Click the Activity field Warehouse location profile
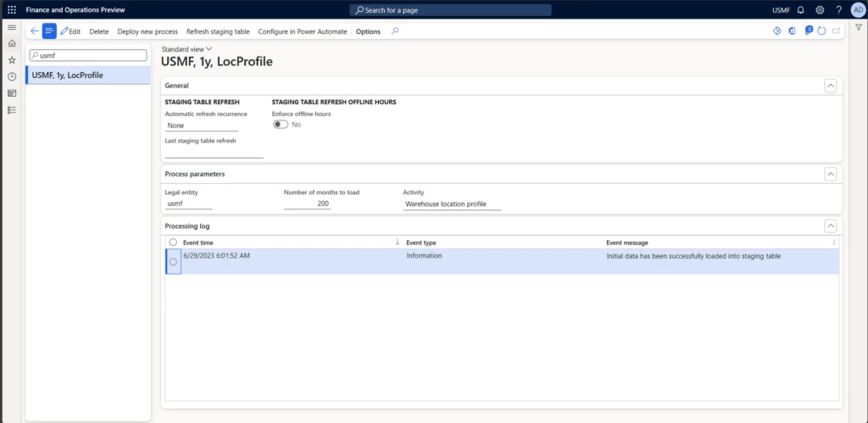 click(x=453, y=203)
